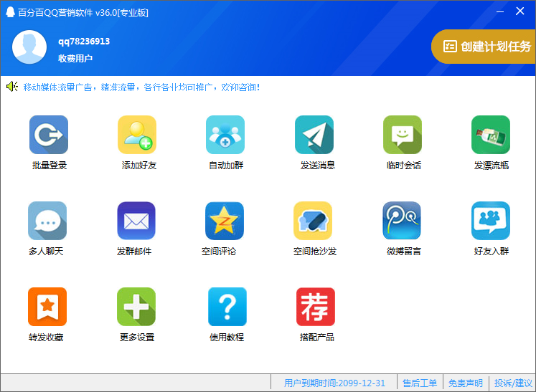The height and width of the screenshot is (392, 536).
Task: Open the 添加好友 add friends icon
Action: [x=137, y=135]
